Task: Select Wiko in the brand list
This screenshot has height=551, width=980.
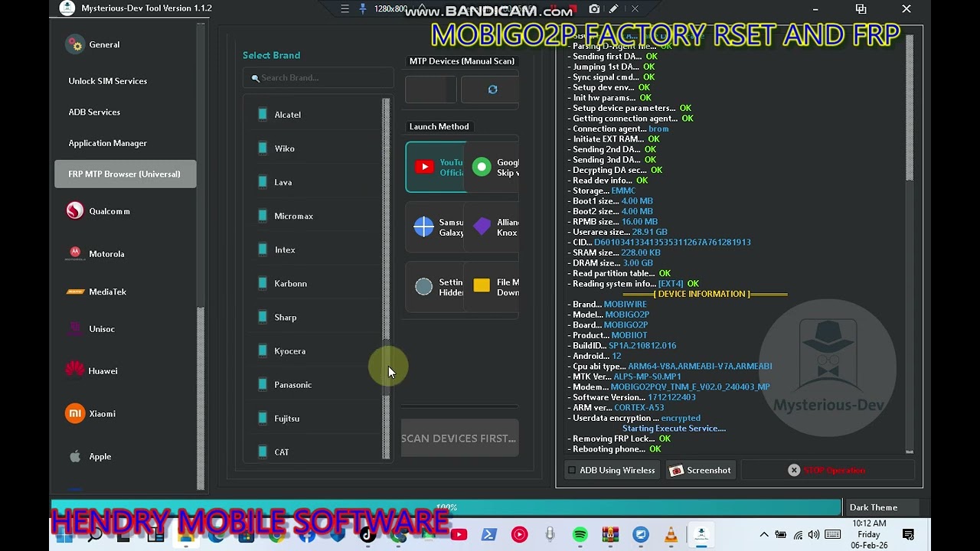Action: coord(314,148)
